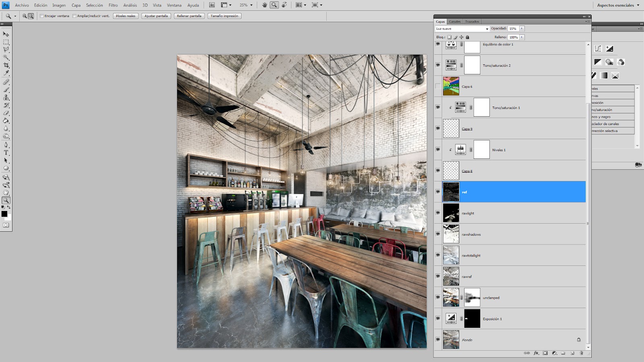The image size is (644, 362).
Task: Select the rawtotallight layer thumbnail
Action: pos(451,255)
